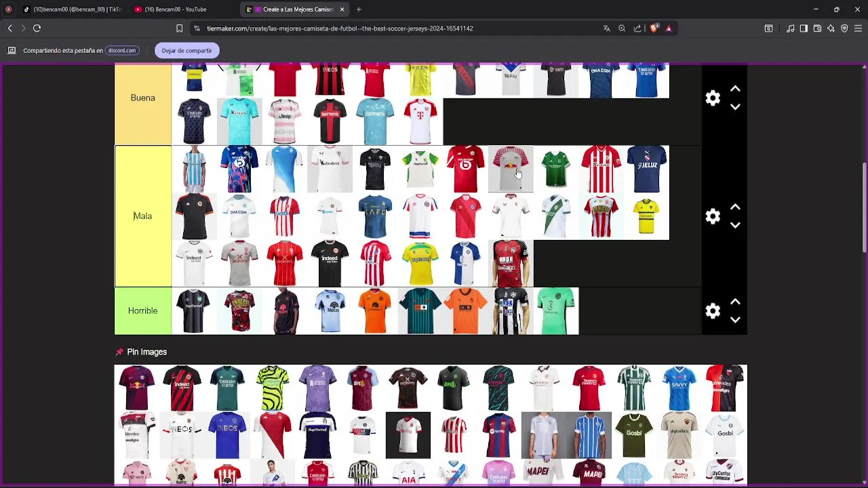
Task: Move Horrible tier up with arrow
Action: tap(735, 302)
